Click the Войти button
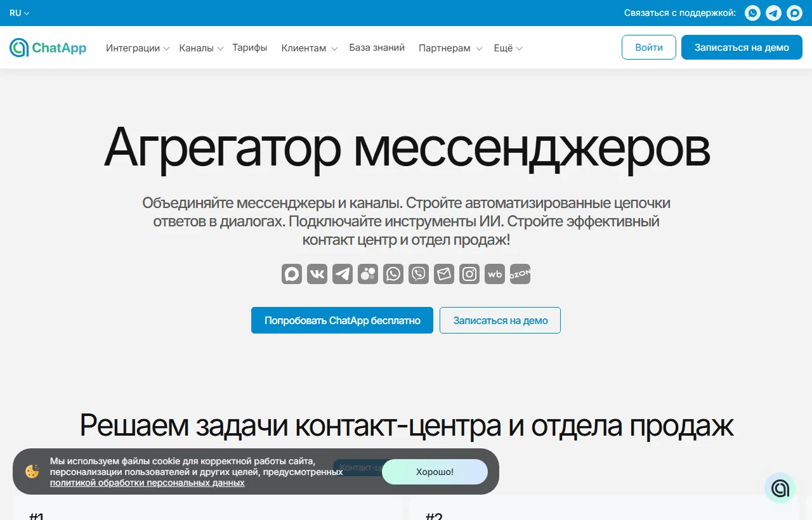Image resolution: width=812 pixels, height=520 pixels. 649,48
